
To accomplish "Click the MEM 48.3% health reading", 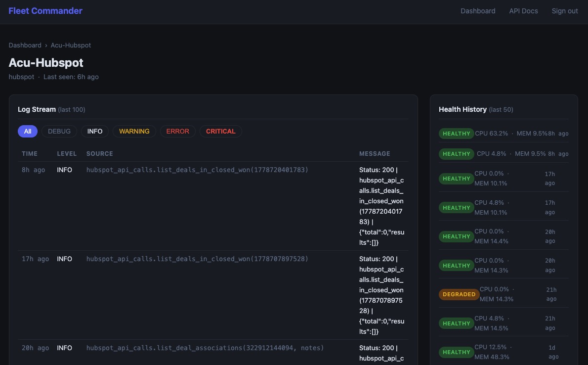I will [x=492, y=357].
